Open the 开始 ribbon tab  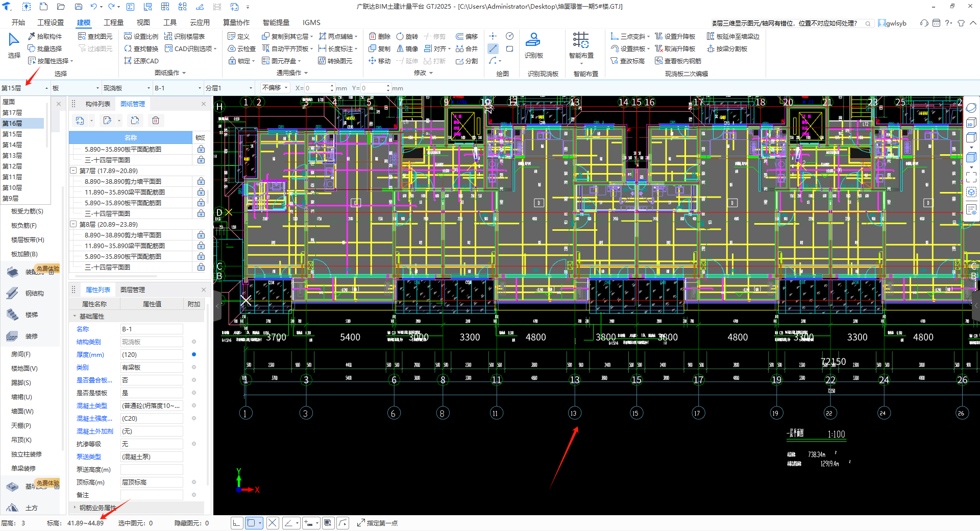point(18,22)
